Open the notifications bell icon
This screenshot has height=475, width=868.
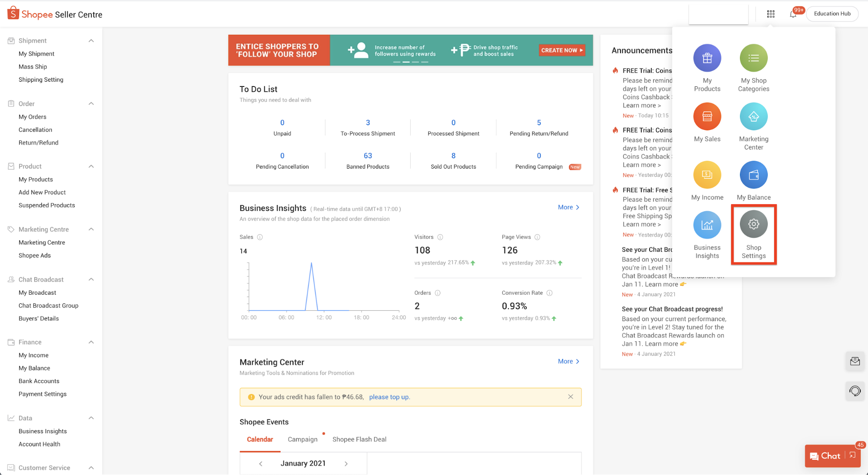click(793, 14)
